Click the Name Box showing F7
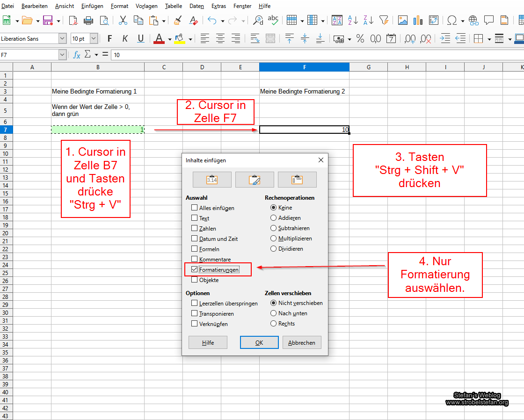The image size is (524, 420). (30, 55)
